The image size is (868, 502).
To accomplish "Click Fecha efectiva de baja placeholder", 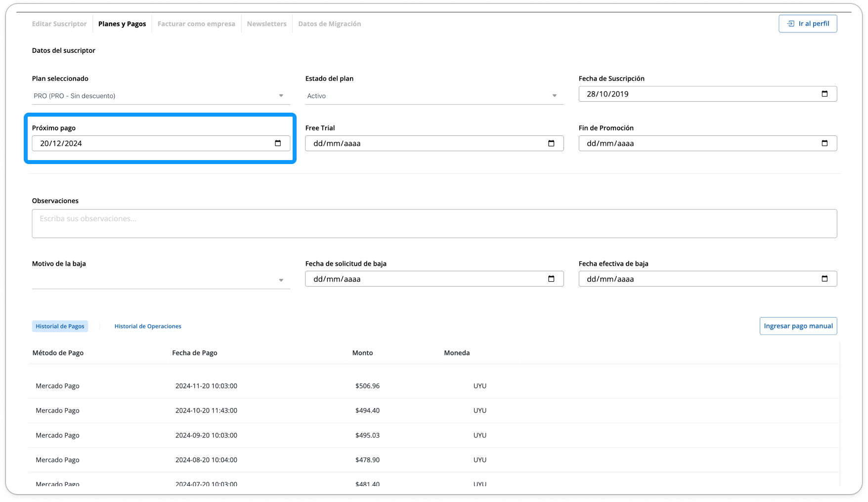I will [610, 279].
